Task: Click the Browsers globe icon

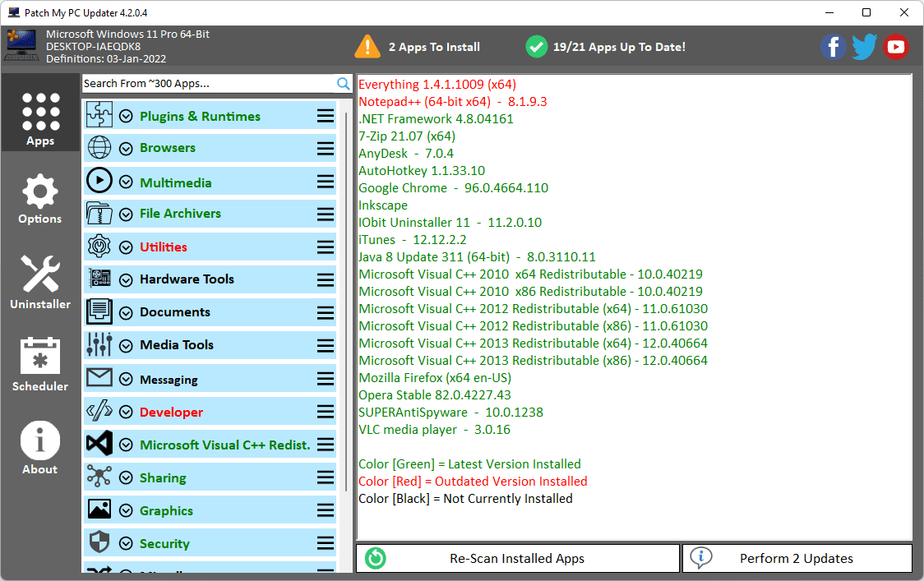Action: (99, 148)
